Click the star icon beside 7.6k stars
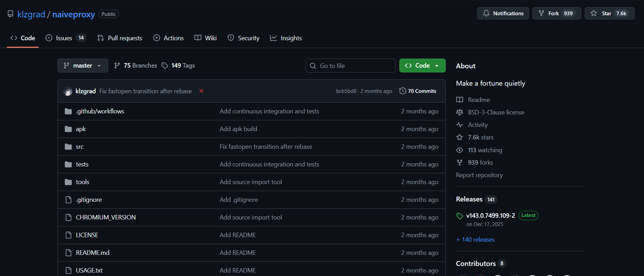The width and height of the screenshot is (644, 276). [x=460, y=137]
